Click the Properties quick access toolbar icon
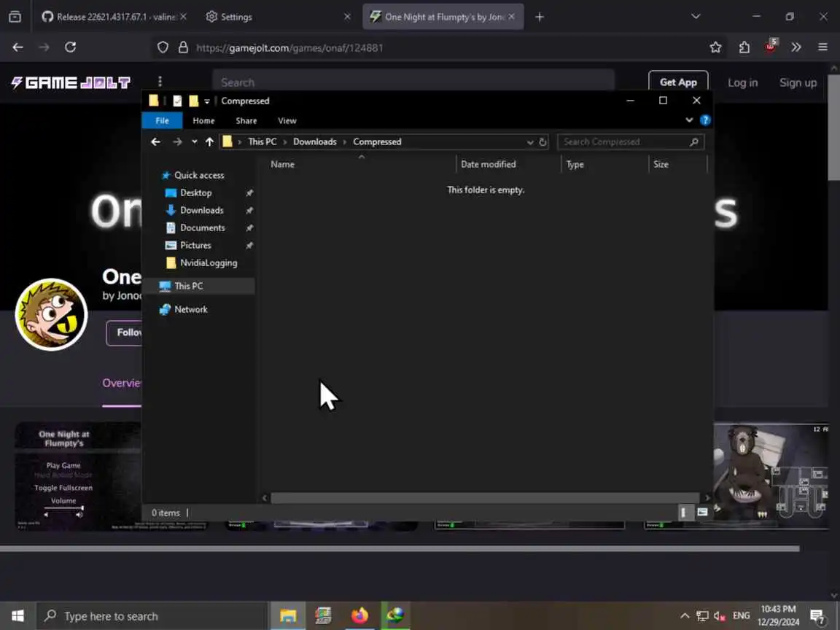The width and height of the screenshot is (840, 630). point(177,101)
